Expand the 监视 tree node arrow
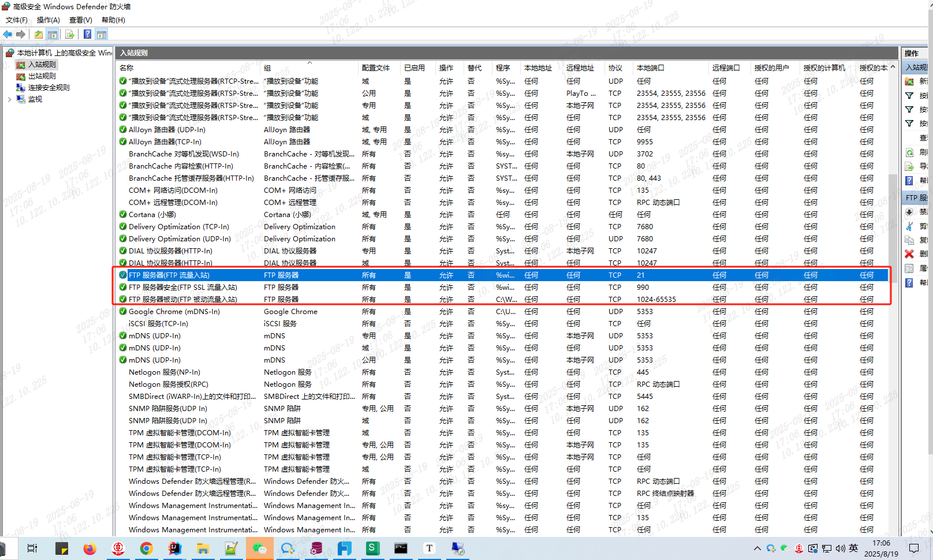Viewport: 933px width, 560px height. (9, 99)
